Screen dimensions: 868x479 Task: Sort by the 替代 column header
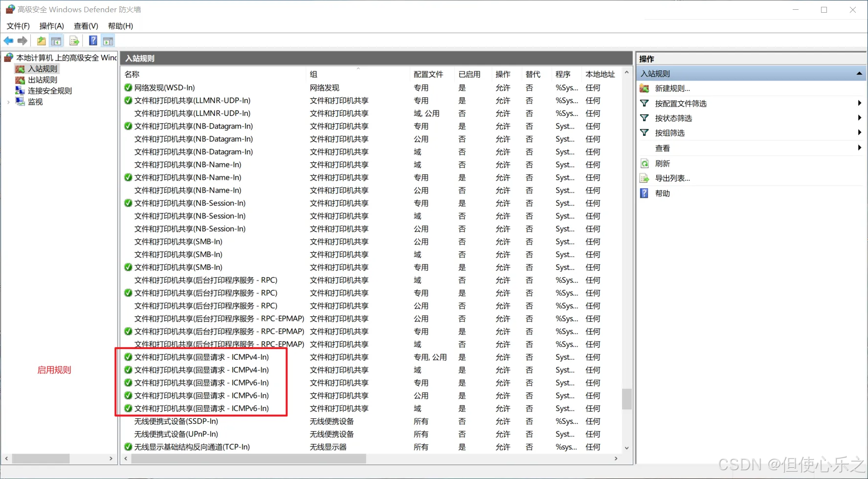(x=536, y=74)
